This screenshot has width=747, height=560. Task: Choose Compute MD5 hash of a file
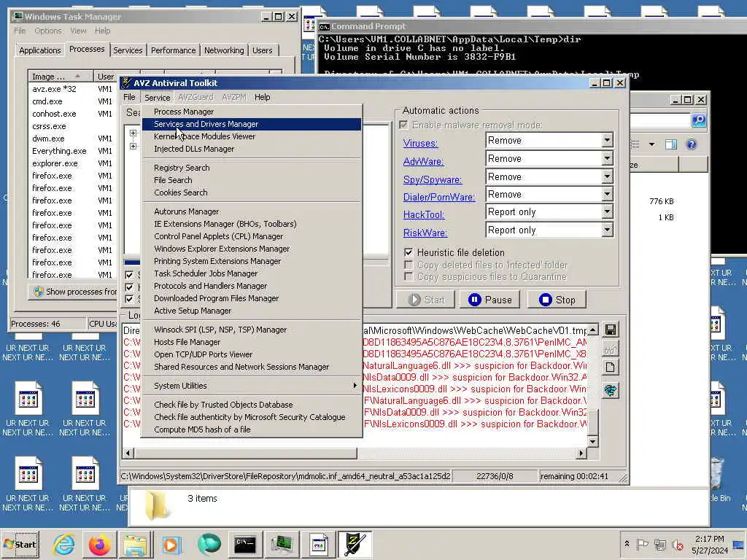coord(252,429)
